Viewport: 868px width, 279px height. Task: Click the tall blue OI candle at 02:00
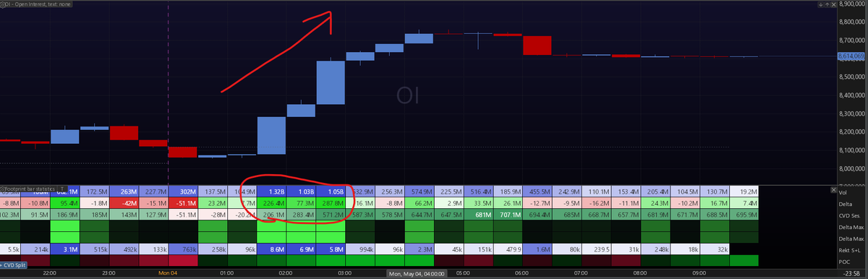(272, 135)
